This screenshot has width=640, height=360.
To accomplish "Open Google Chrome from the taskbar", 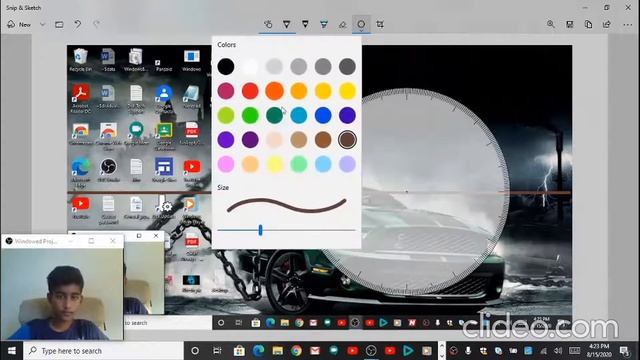I will tap(296, 351).
